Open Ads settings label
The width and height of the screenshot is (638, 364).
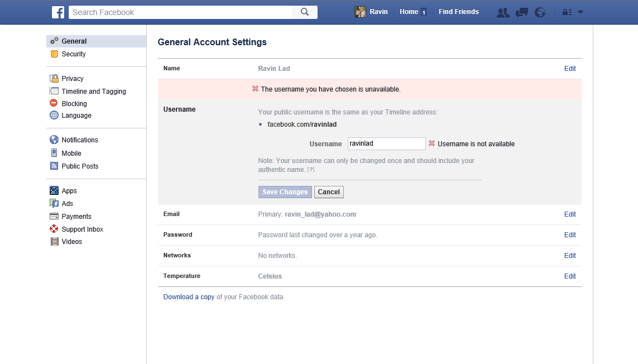point(67,204)
